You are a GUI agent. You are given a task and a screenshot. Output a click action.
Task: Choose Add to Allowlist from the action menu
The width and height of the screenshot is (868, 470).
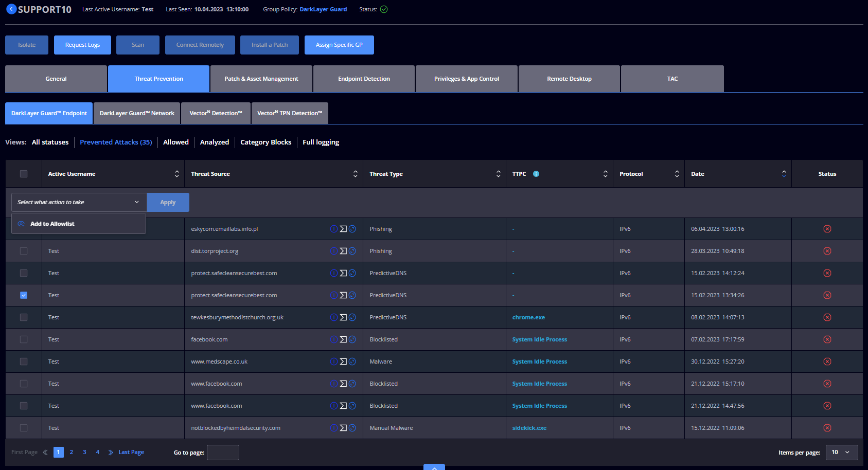[x=79, y=224]
